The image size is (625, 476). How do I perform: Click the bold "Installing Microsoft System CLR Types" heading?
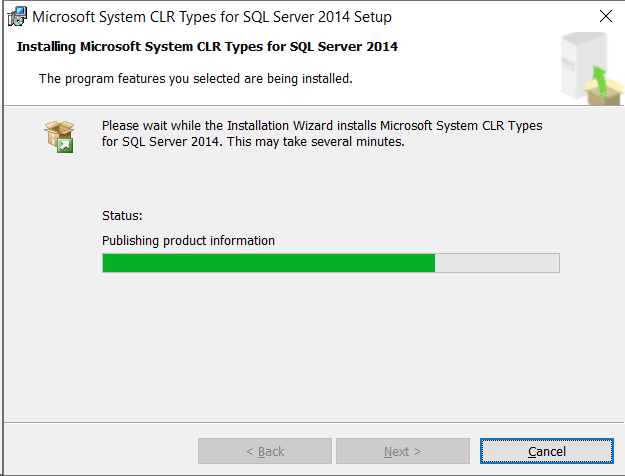coord(208,47)
